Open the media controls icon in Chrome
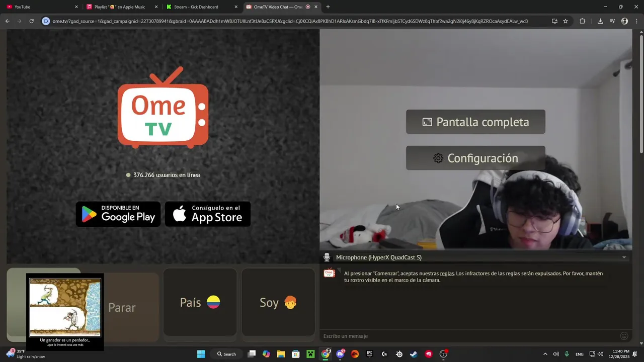This screenshot has height=362, width=644. [x=612, y=21]
